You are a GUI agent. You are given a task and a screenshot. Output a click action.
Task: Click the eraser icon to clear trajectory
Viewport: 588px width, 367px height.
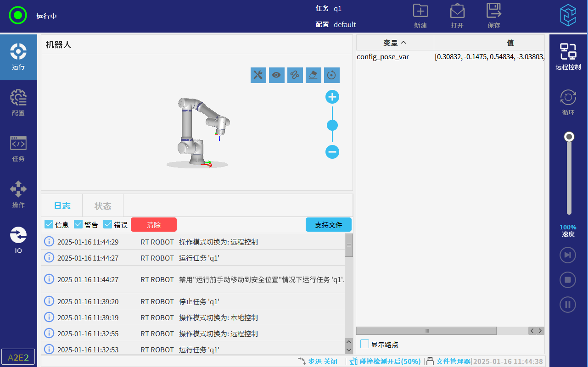pyautogui.click(x=314, y=75)
